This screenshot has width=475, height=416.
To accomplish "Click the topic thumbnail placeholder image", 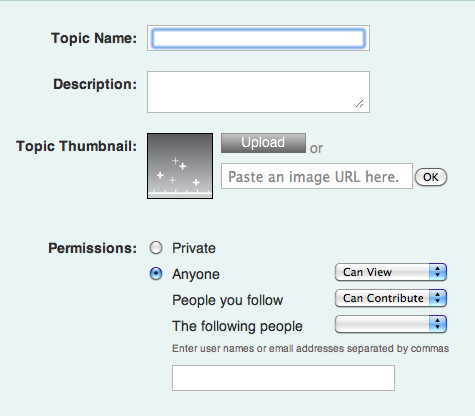I will coord(180,166).
